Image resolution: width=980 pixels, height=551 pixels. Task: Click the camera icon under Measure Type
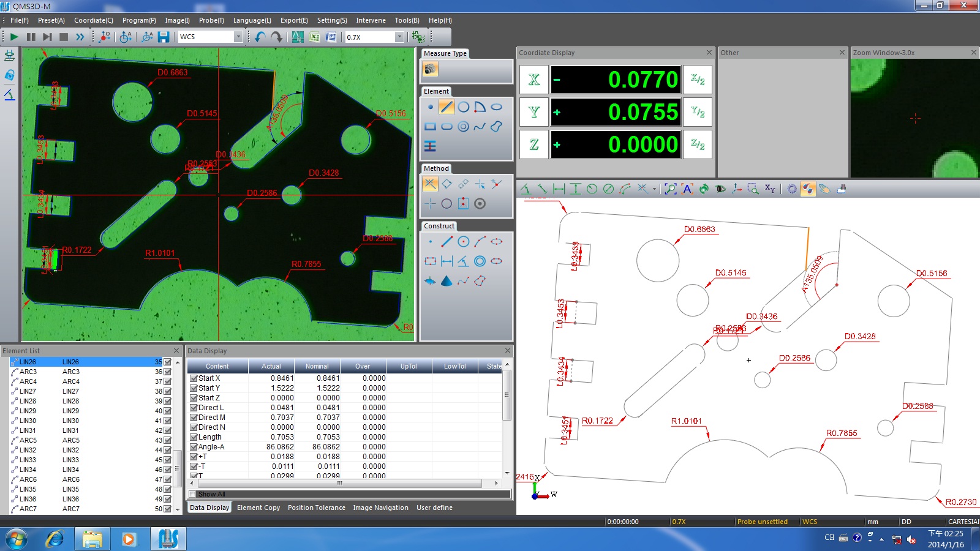(430, 69)
